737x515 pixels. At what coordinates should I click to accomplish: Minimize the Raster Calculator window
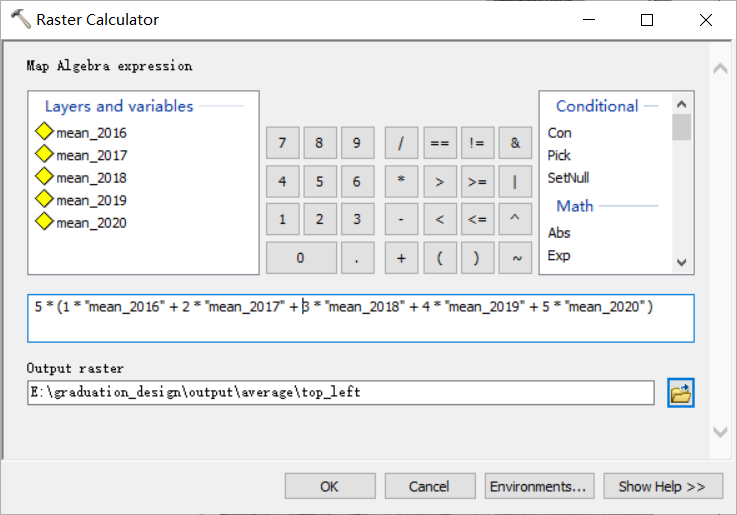pos(589,20)
